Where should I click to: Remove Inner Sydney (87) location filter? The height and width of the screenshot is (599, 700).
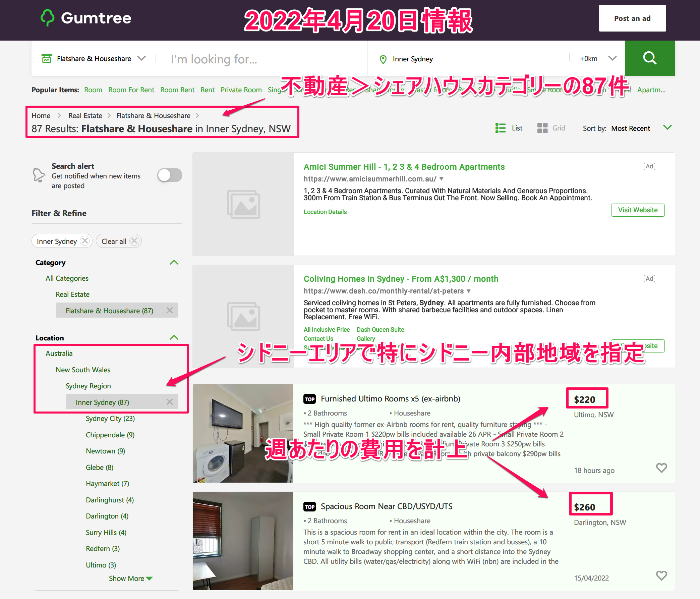(170, 402)
